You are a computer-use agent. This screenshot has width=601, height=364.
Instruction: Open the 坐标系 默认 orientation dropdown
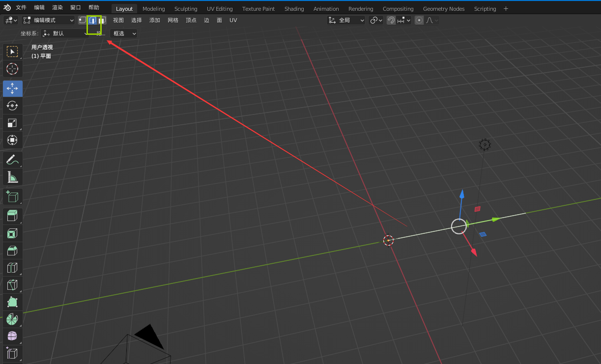point(65,33)
